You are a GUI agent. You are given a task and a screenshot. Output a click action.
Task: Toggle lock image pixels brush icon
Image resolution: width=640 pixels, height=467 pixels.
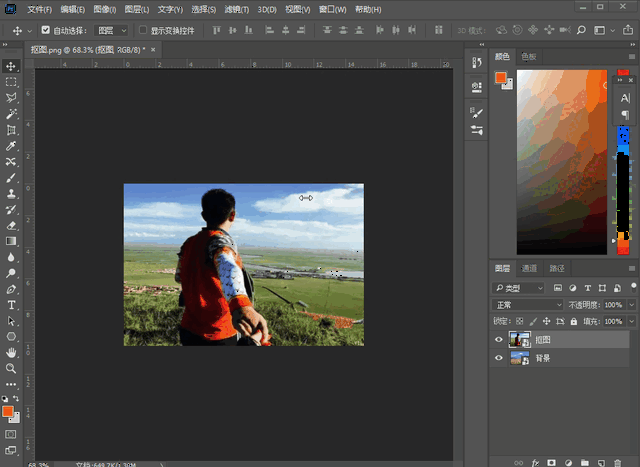[533, 321]
